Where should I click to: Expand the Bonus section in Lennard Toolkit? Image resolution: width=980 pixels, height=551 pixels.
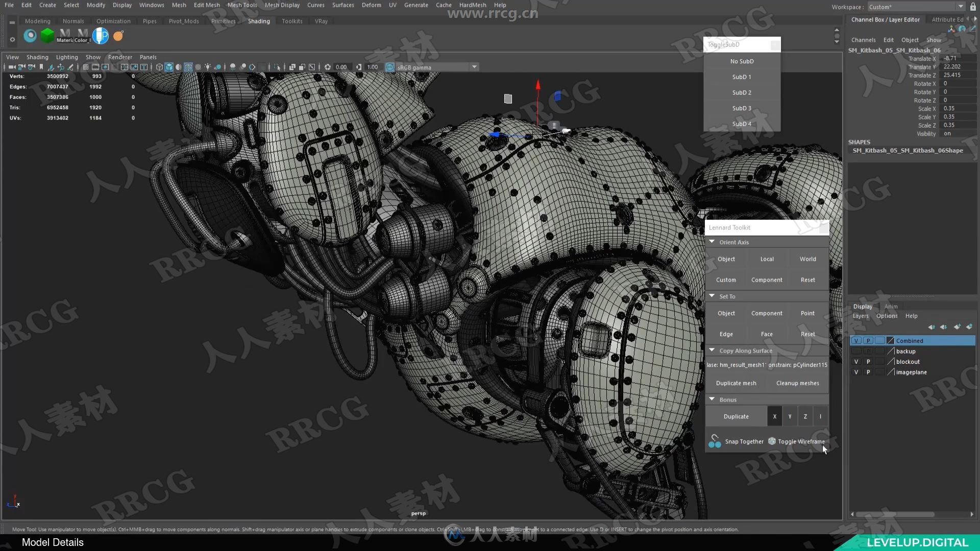[712, 399]
